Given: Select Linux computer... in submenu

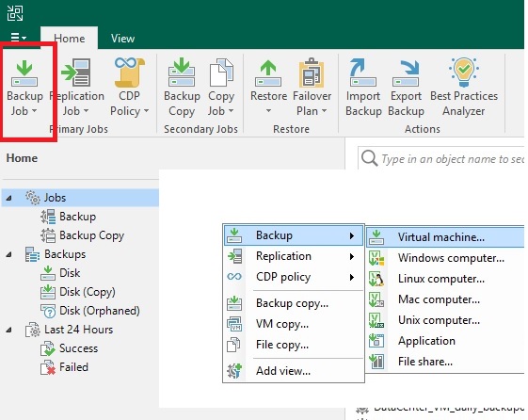Looking at the screenshot, I should (445, 279).
